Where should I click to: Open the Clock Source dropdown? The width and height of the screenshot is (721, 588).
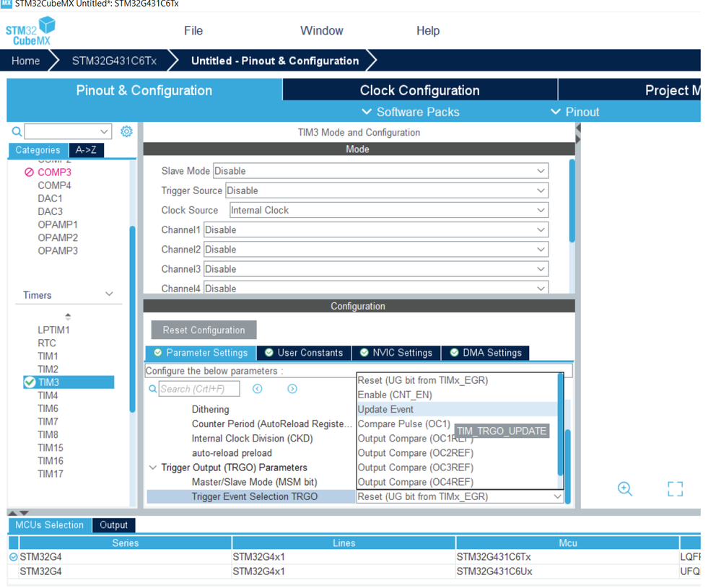pos(389,211)
